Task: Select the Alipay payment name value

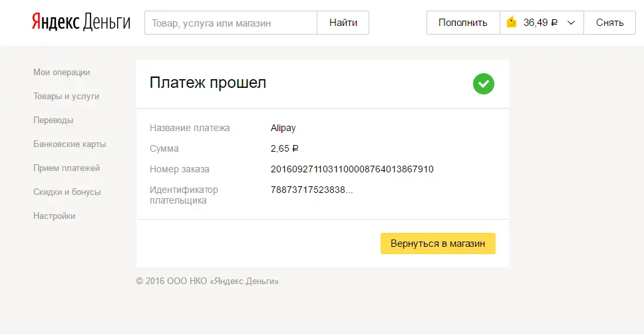Action: point(283,128)
